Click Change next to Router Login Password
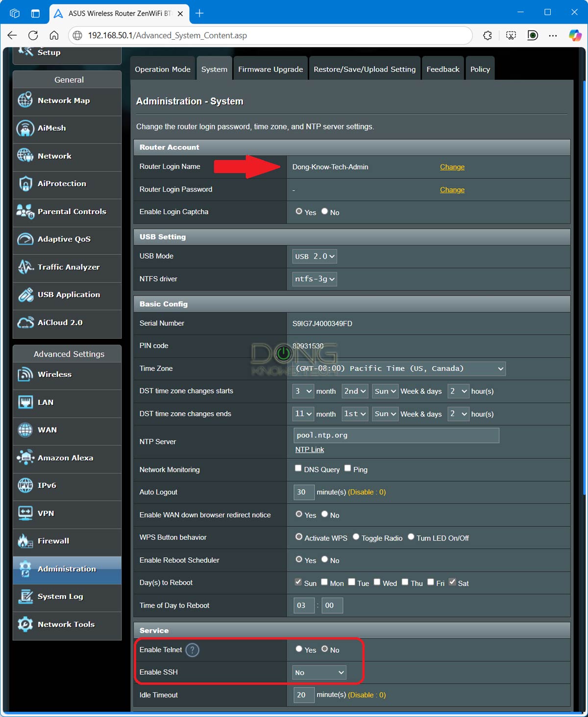 452,190
